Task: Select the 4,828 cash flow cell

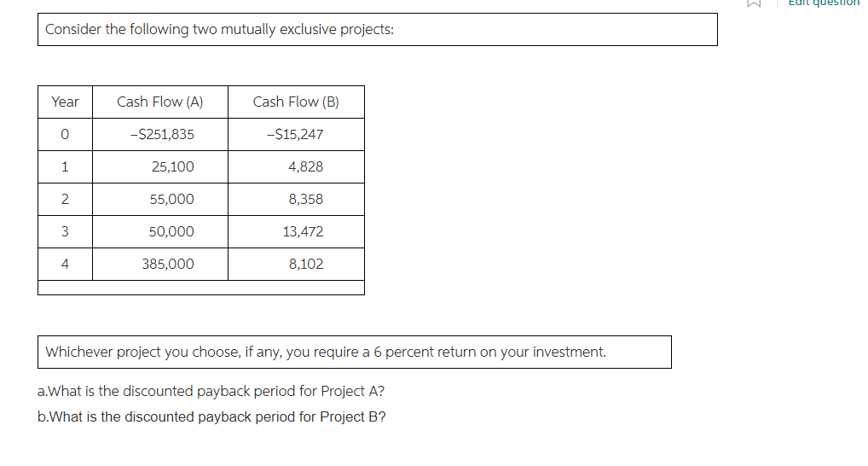Action: click(296, 166)
